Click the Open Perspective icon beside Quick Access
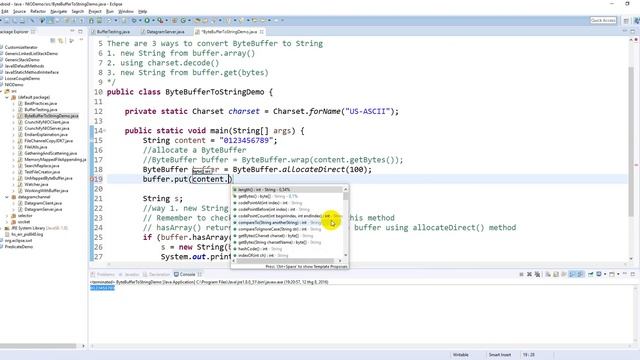 coord(626,20)
